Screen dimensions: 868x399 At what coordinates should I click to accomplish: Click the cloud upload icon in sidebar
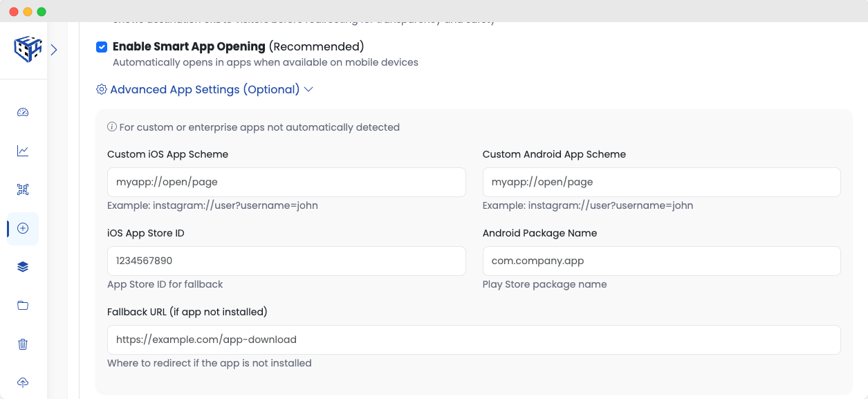(23, 382)
